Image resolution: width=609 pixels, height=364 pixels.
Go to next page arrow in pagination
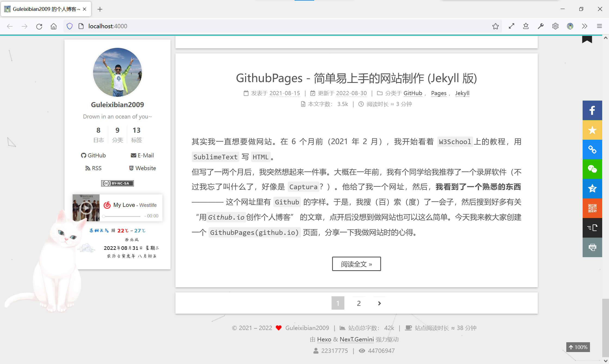(x=379, y=303)
